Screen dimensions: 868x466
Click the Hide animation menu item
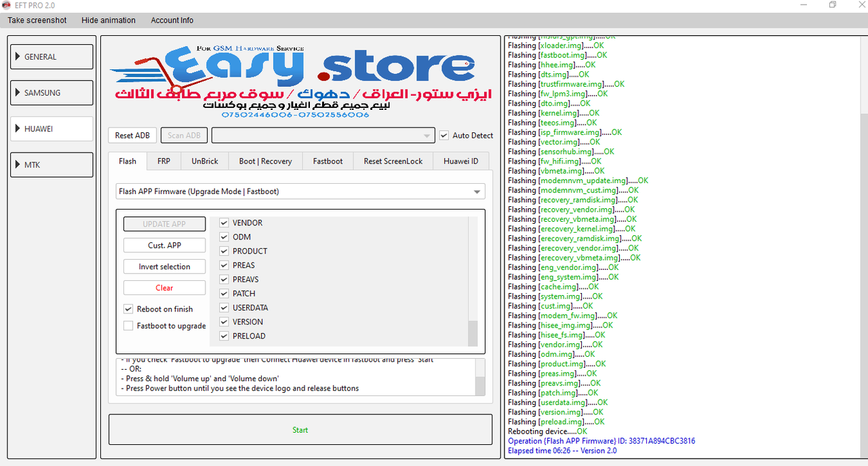(x=108, y=20)
